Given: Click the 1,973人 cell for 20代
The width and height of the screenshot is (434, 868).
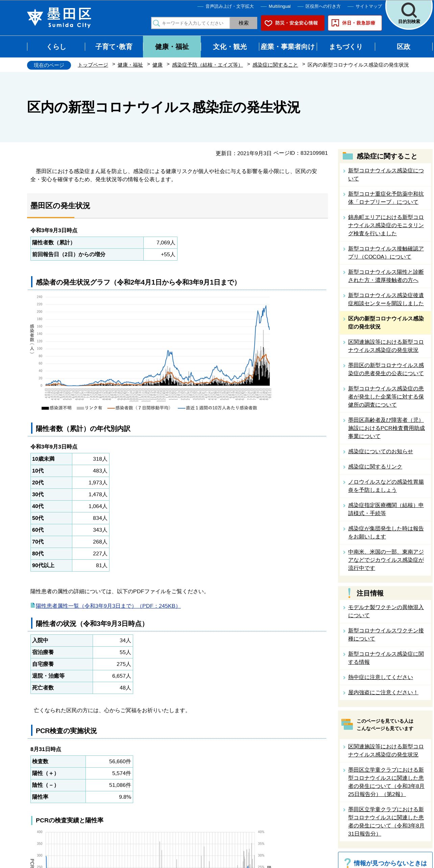Looking at the screenshot, I should pyautogui.click(x=91, y=482).
